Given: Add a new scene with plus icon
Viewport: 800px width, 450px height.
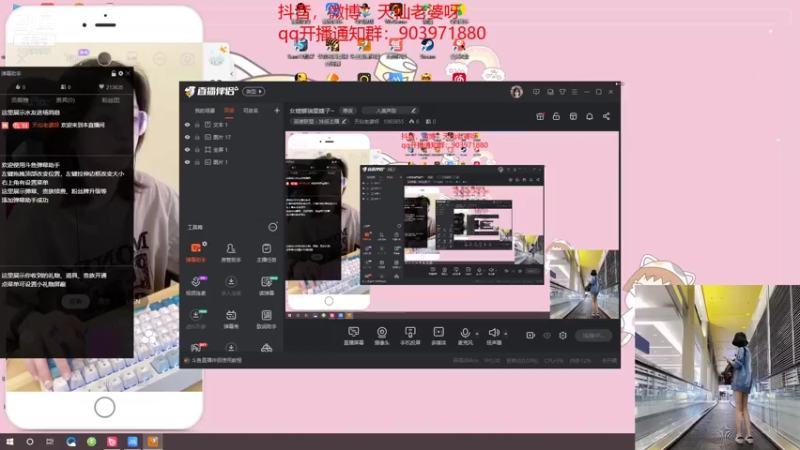Looking at the screenshot, I should [x=277, y=110].
